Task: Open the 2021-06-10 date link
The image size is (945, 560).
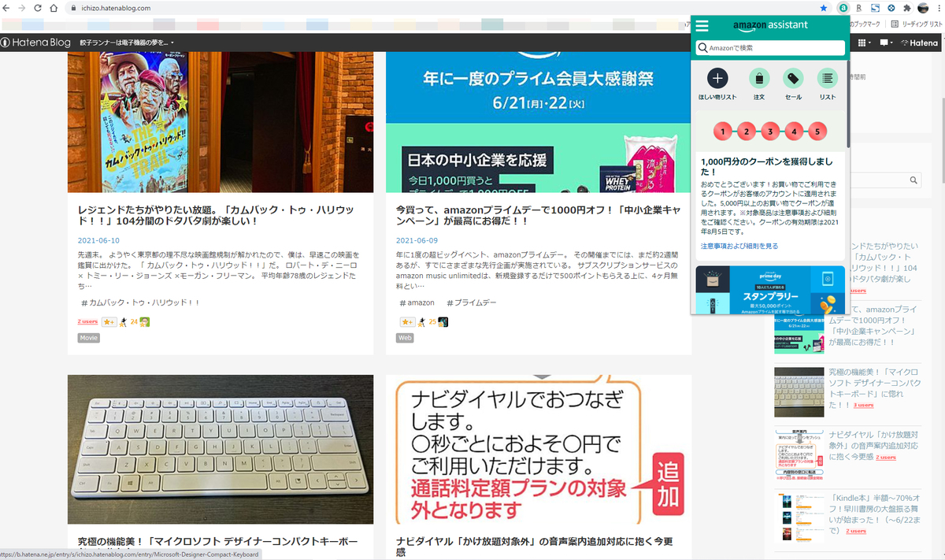Action: [98, 240]
